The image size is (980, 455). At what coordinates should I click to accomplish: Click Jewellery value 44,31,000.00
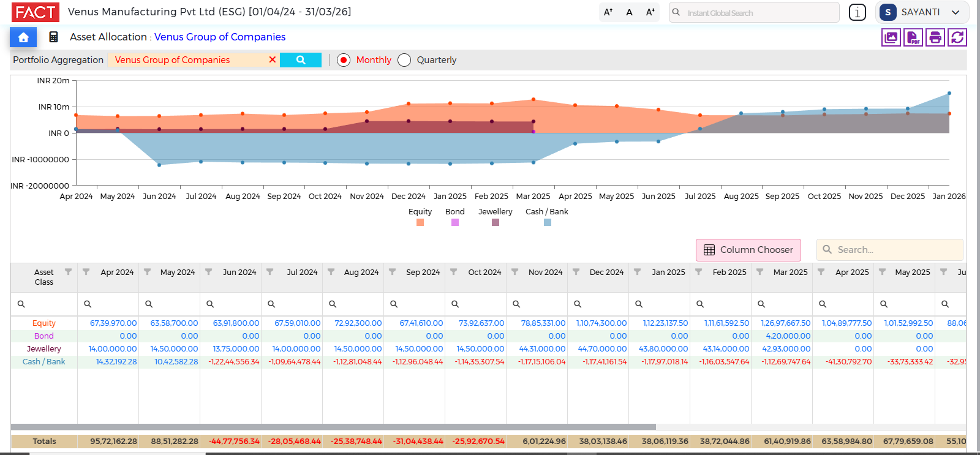click(x=543, y=349)
